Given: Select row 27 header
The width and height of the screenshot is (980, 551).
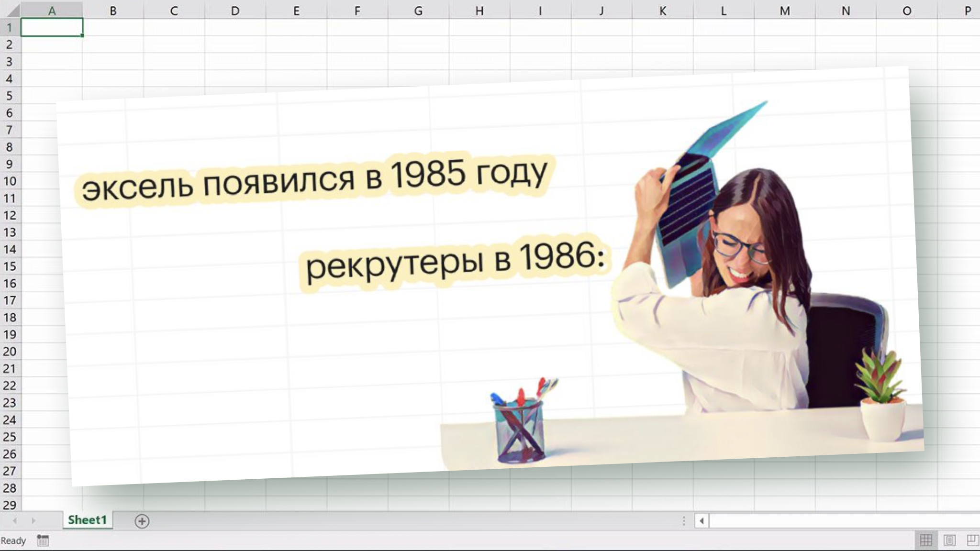Looking at the screenshot, I should pos(10,471).
